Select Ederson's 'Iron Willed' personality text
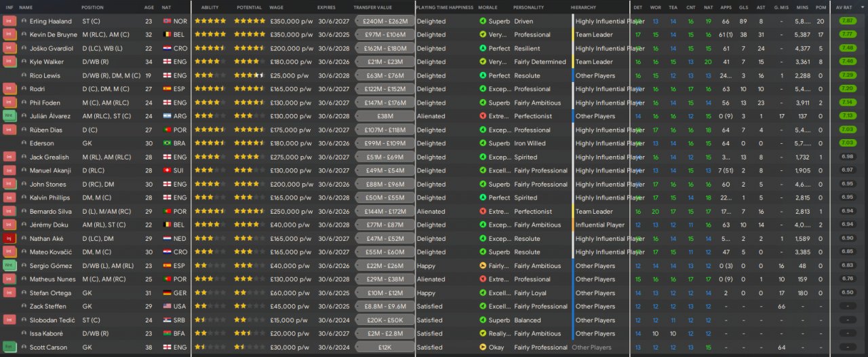 [530, 143]
